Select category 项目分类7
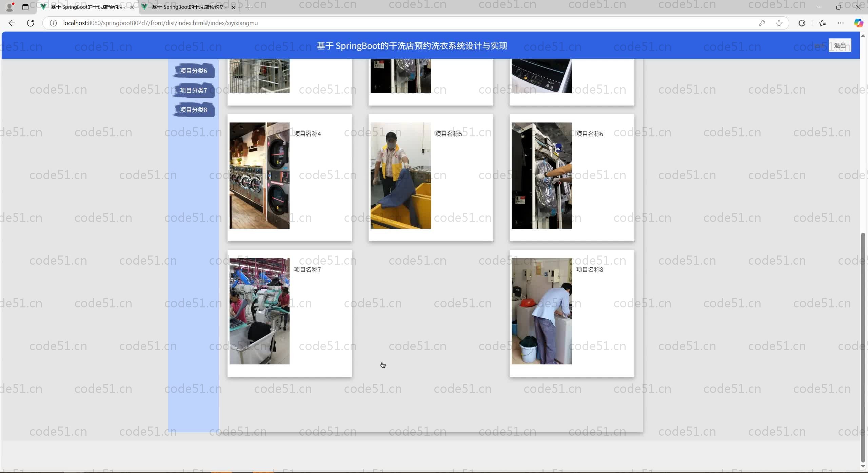This screenshot has width=868, height=473. tap(193, 91)
